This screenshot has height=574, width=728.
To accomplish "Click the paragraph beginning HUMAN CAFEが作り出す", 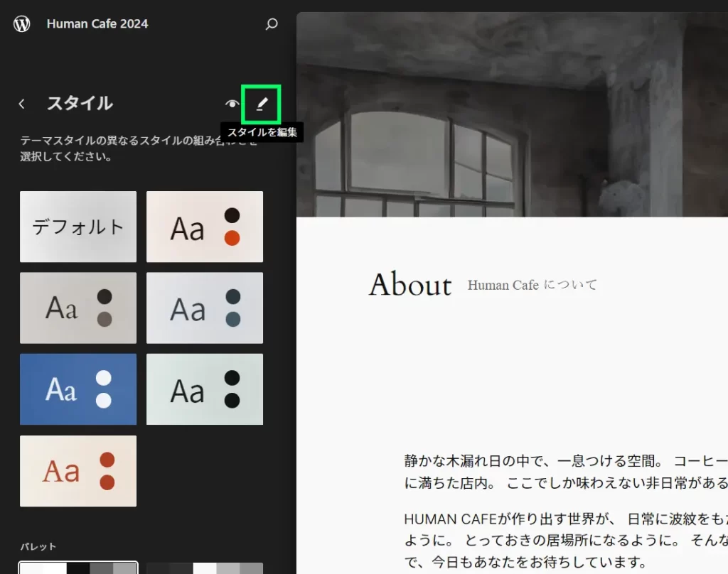I will [565, 540].
